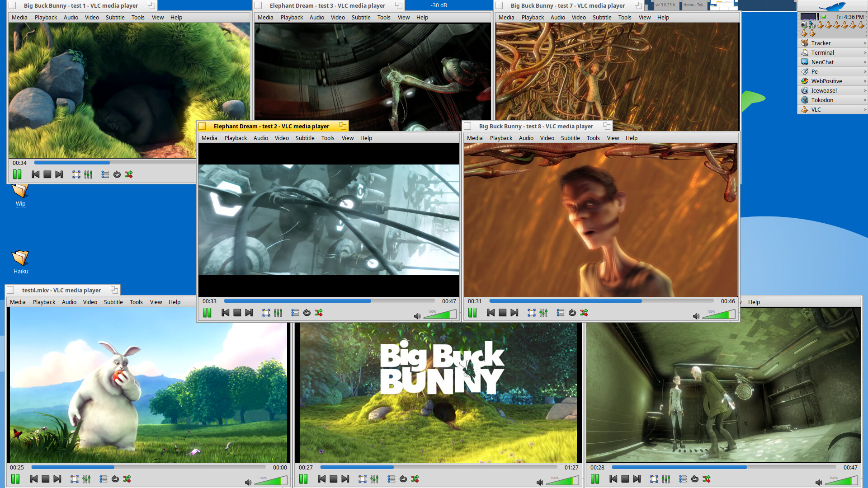Click the Deskbar clock showing Fri 4:36 PM

point(849,17)
